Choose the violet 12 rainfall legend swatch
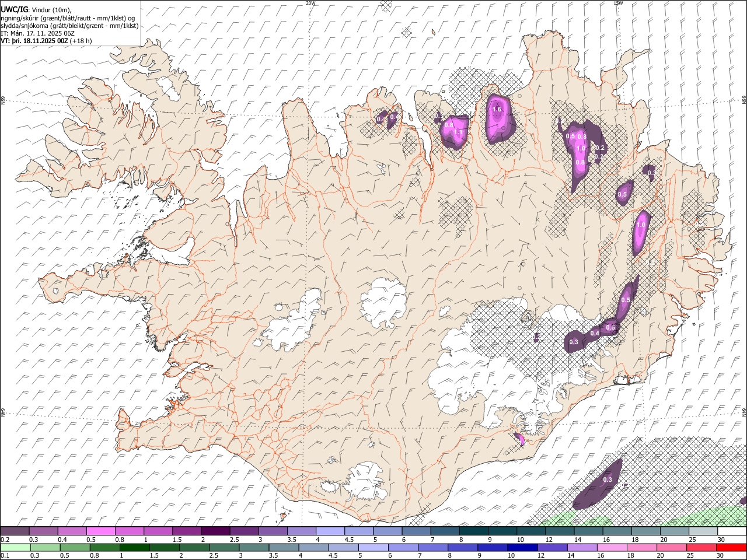747x560 pixels. [x=552, y=547]
